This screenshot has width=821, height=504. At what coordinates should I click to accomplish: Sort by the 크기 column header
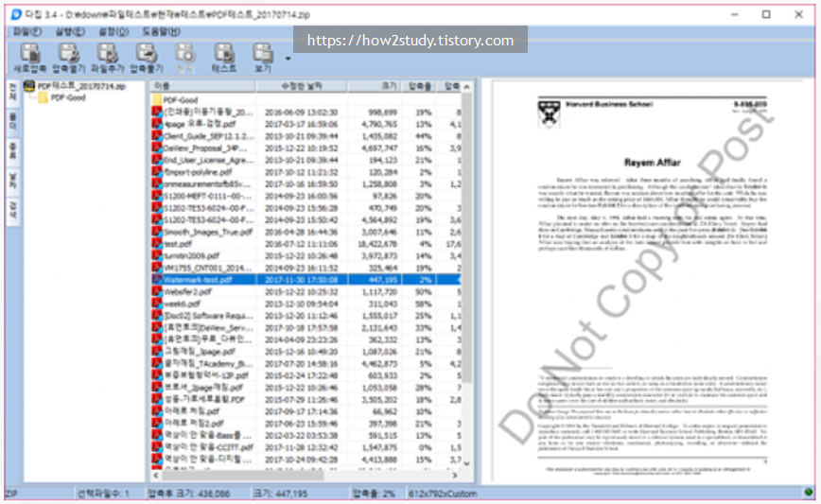pos(375,86)
